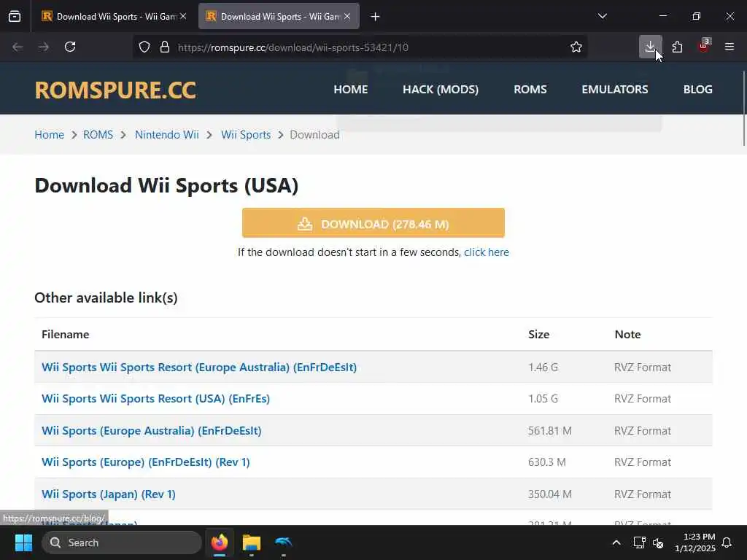
Task: Click the tracking protection shield icon
Action: tap(144, 47)
